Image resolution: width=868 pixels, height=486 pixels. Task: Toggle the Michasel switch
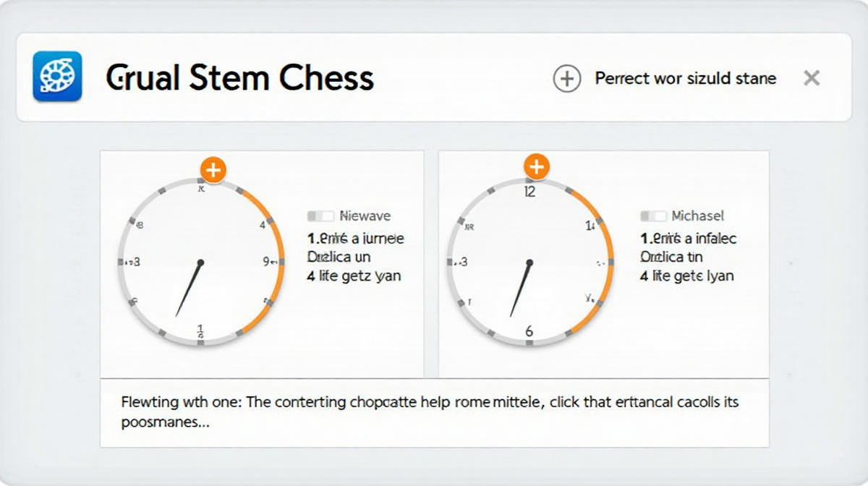tap(653, 216)
